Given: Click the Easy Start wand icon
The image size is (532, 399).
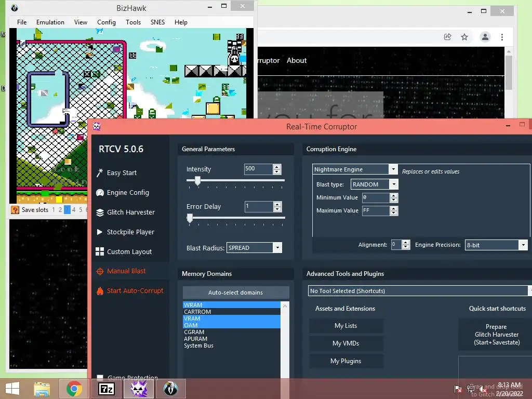Looking at the screenshot, I should tap(100, 172).
